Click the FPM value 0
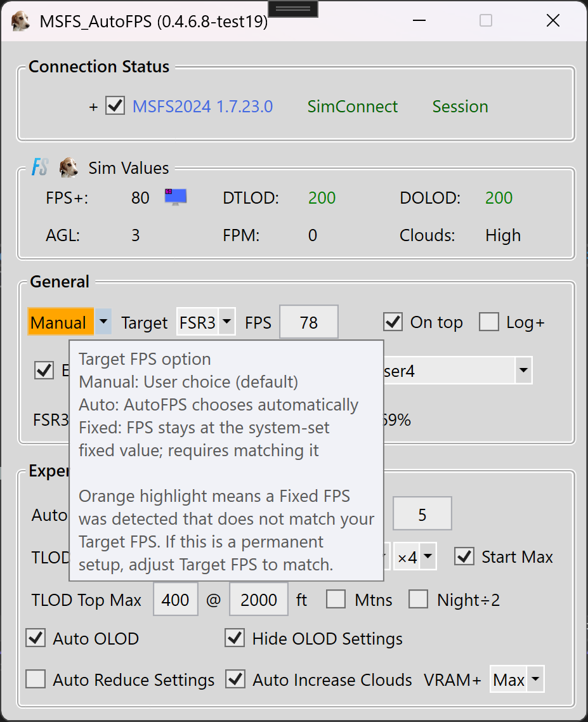588x722 pixels. pos(313,235)
